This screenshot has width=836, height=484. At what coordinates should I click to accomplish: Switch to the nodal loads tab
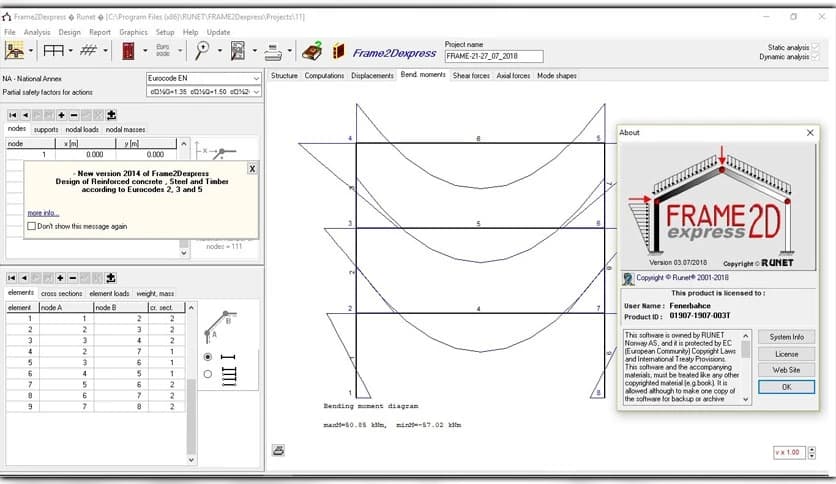(x=82, y=130)
